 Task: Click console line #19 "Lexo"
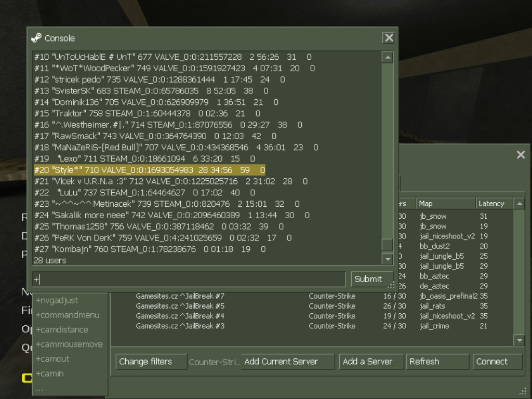coord(144,159)
